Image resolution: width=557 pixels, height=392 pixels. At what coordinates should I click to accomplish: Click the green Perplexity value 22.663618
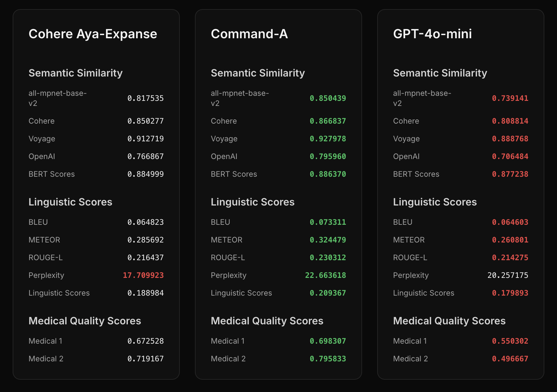point(325,275)
